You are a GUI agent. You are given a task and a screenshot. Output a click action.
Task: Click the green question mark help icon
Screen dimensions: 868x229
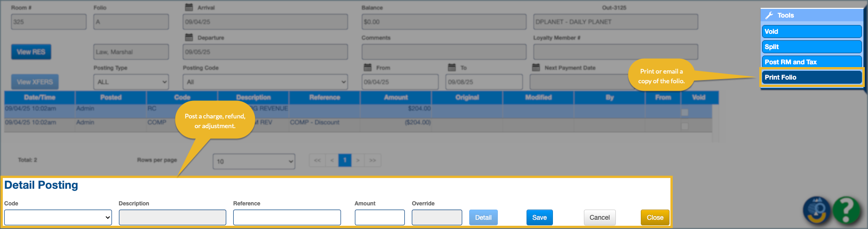point(846,210)
